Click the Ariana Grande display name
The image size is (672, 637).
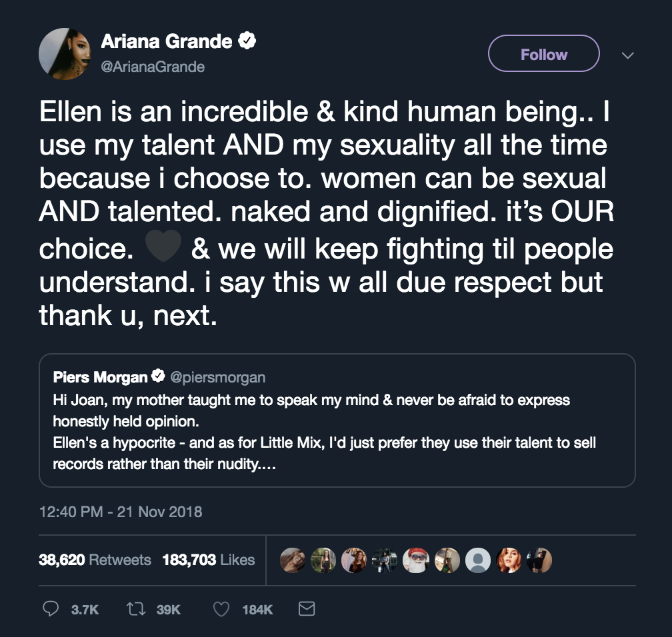click(x=167, y=42)
